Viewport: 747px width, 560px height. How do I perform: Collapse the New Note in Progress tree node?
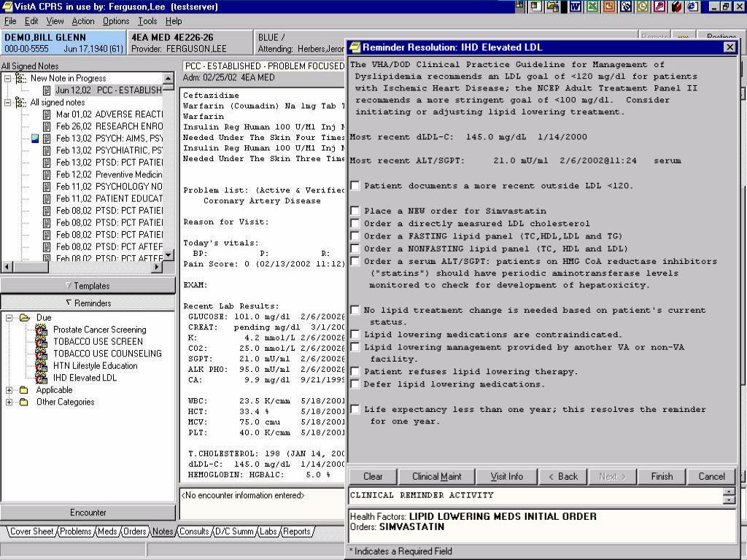[x=7, y=78]
